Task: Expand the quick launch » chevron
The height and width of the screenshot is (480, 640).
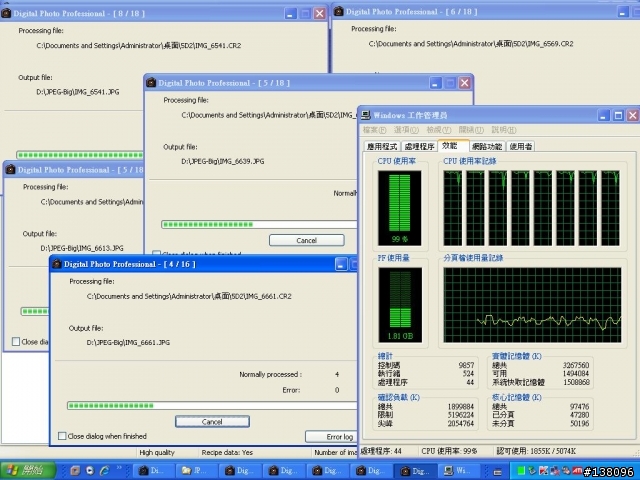Action: pos(119,468)
